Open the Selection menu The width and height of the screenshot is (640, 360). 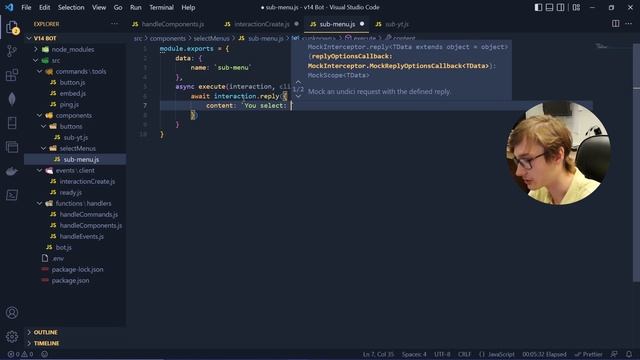(x=71, y=7)
